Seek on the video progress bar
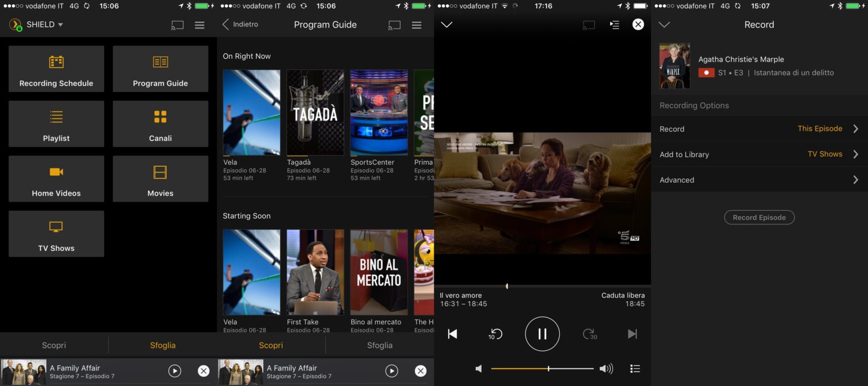Image resolution: width=868 pixels, height=386 pixels. [x=542, y=286]
